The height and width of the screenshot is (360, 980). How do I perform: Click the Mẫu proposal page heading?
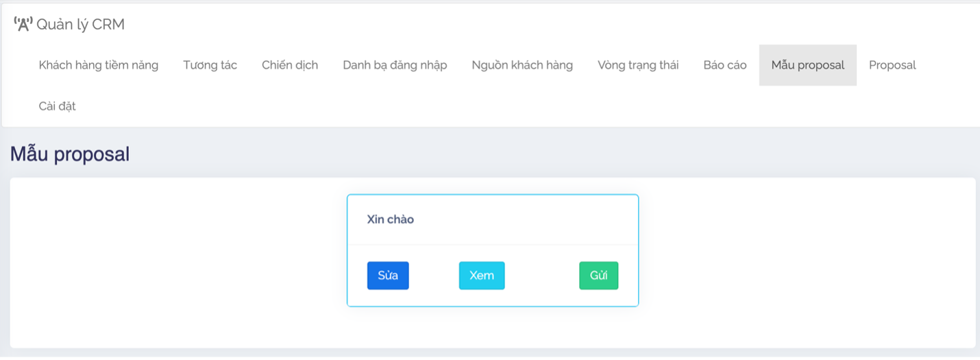[x=70, y=154]
